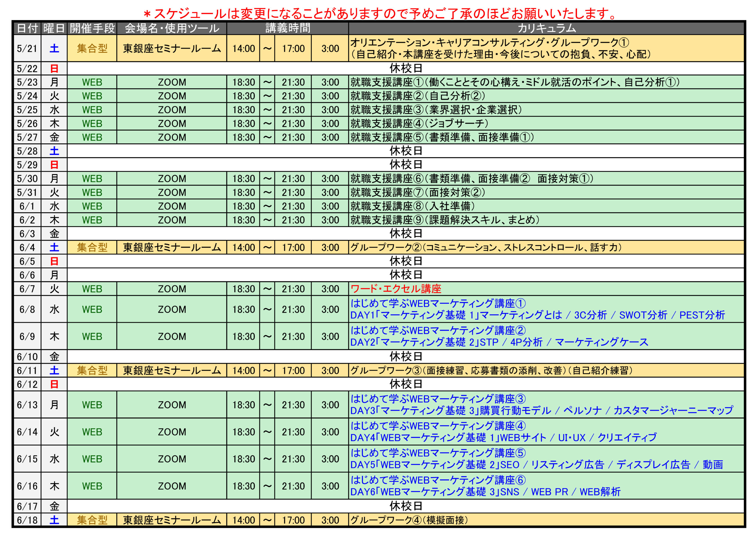The height and width of the screenshot is (540, 756).
Task: Click 休校日 in the 5/29 row
Action: [405, 165]
